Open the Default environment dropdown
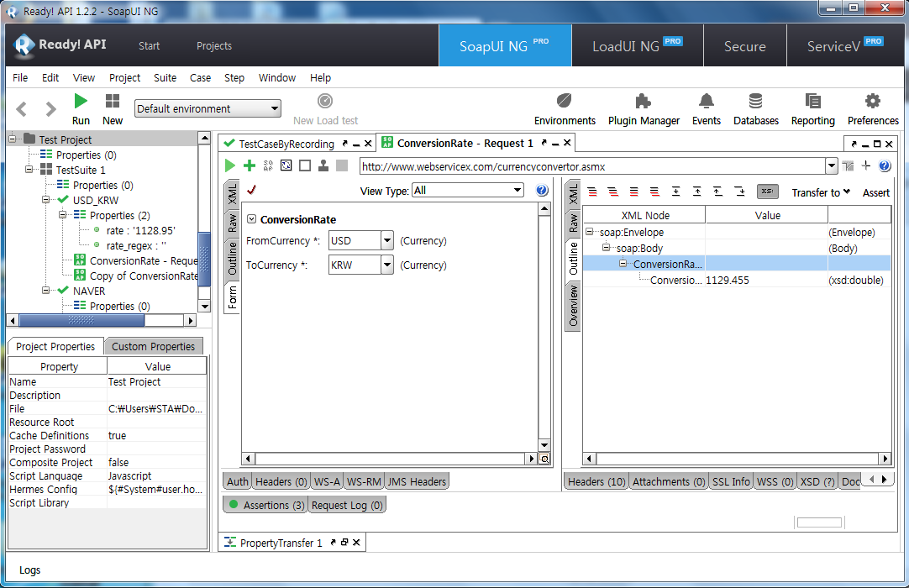 (x=208, y=108)
